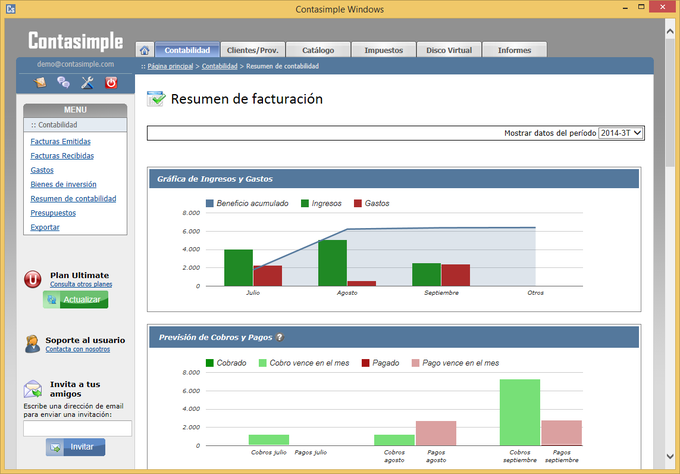Open Resumen de contabilidad link
680x474 pixels.
pyautogui.click(x=73, y=199)
